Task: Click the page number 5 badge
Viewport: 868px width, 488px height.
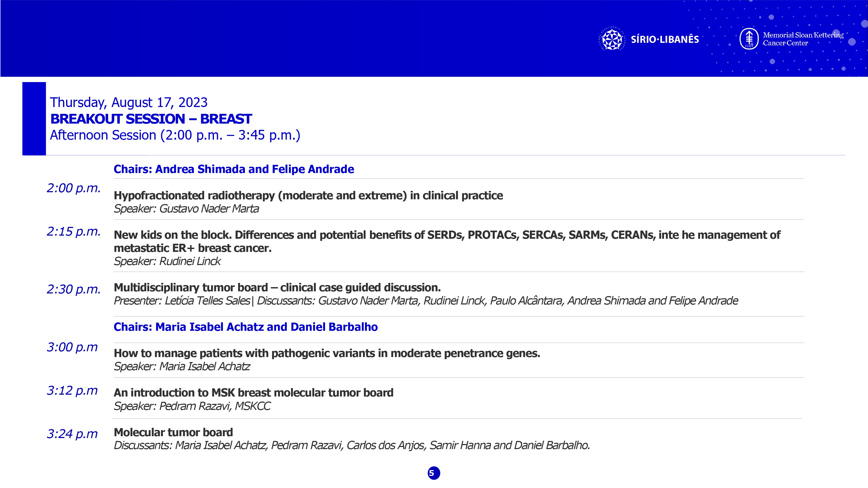Action: 434,473
